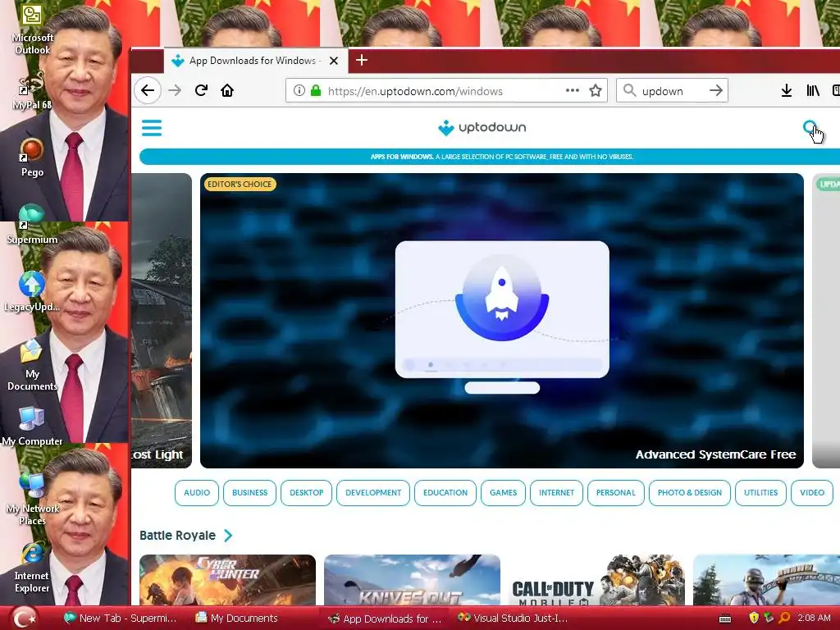Select the App Downloads for Windows tab
The image size is (840, 630).
tap(256, 61)
